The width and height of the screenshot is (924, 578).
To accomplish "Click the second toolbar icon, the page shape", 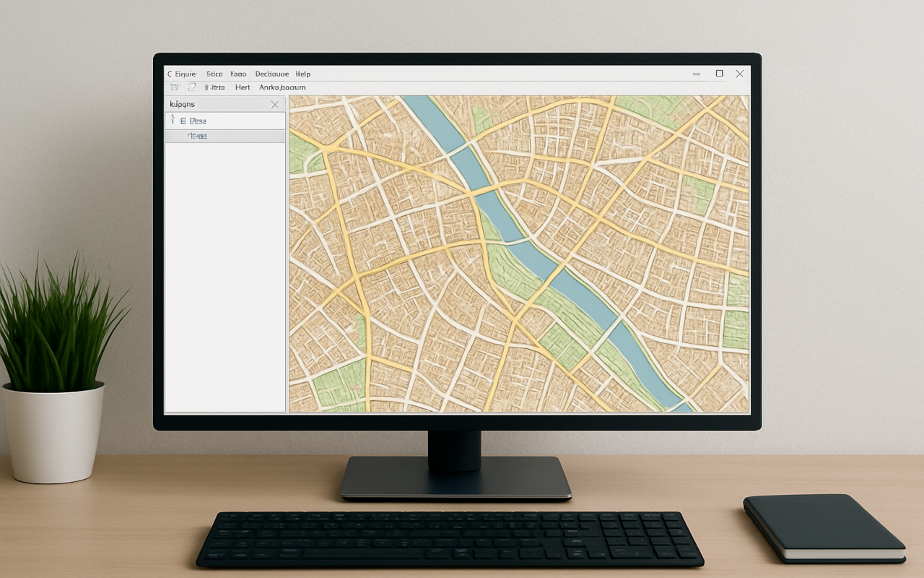I will (192, 87).
